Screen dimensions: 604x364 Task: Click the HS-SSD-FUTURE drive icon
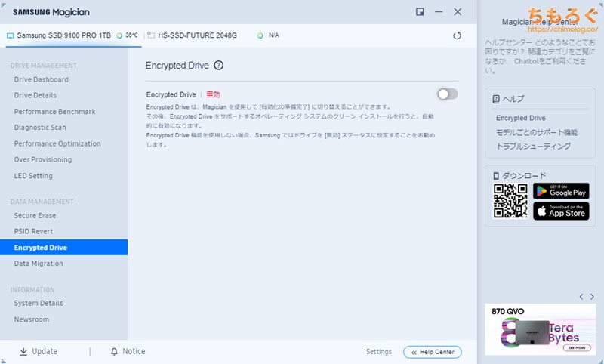pyautogui.click(x=151, y=35)
